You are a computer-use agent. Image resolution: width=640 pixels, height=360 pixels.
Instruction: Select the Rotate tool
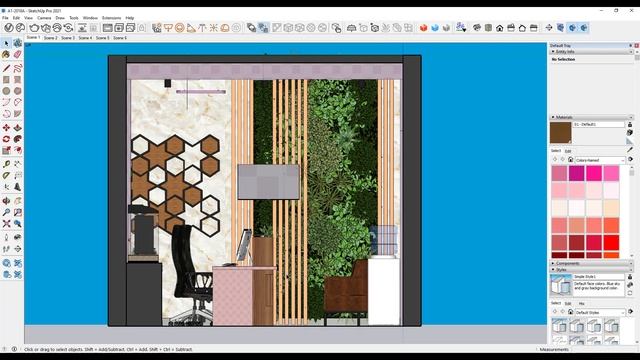(x=6, y=139)
